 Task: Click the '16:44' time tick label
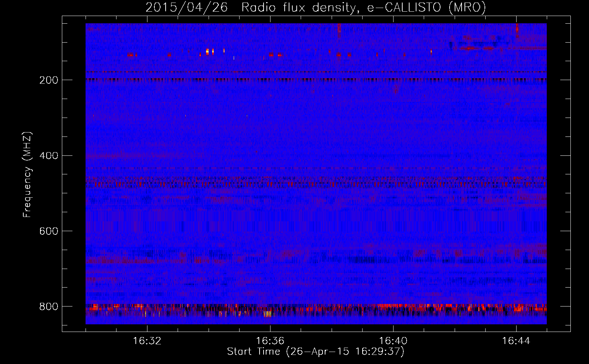click(516, 341)
